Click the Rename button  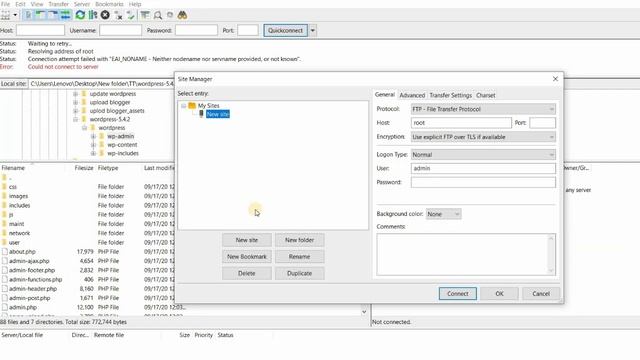pyautogui.click(x=299, y=257)
